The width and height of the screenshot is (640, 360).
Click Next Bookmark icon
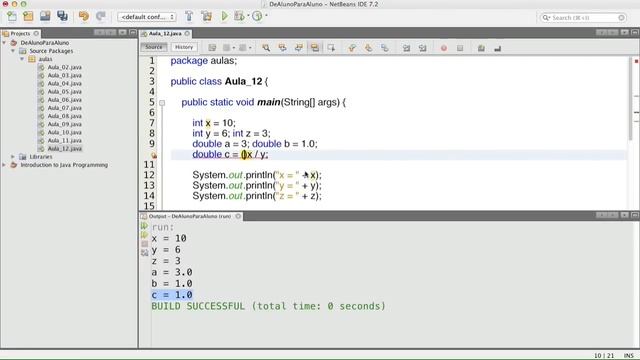pos(368,48)
